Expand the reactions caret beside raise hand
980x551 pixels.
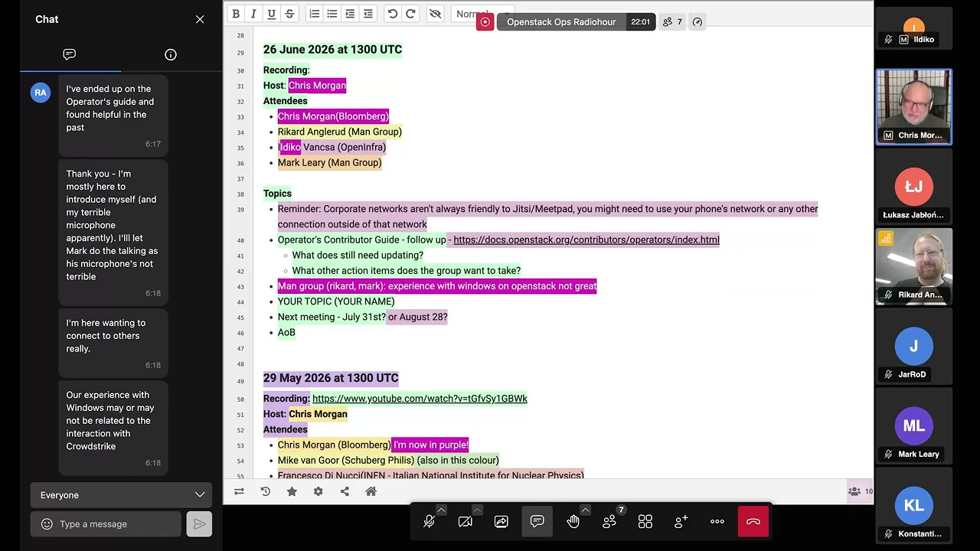[585, 510]
